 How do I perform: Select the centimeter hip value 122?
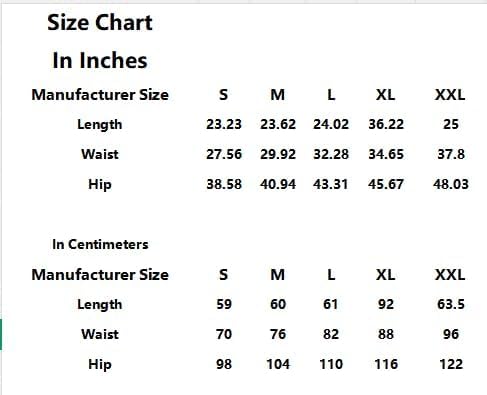coord(451,364)
